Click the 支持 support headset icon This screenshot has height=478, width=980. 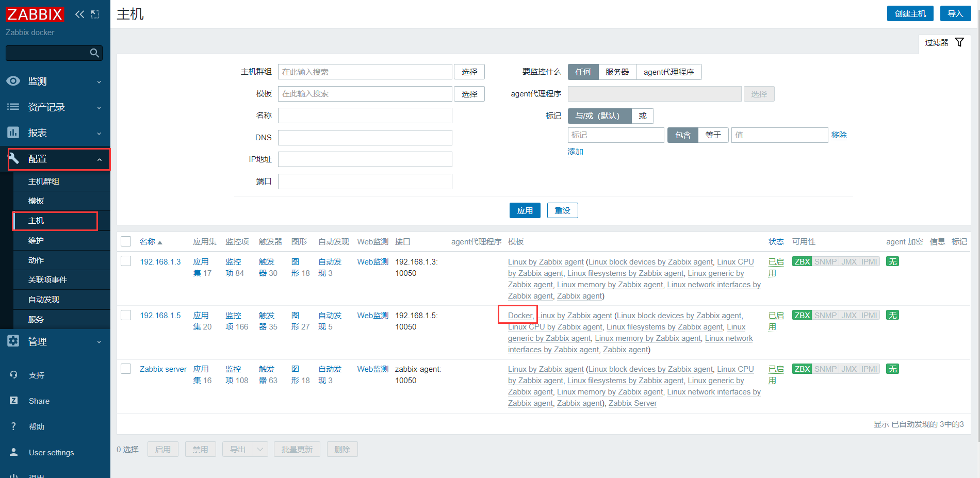(x=14, y=375)
